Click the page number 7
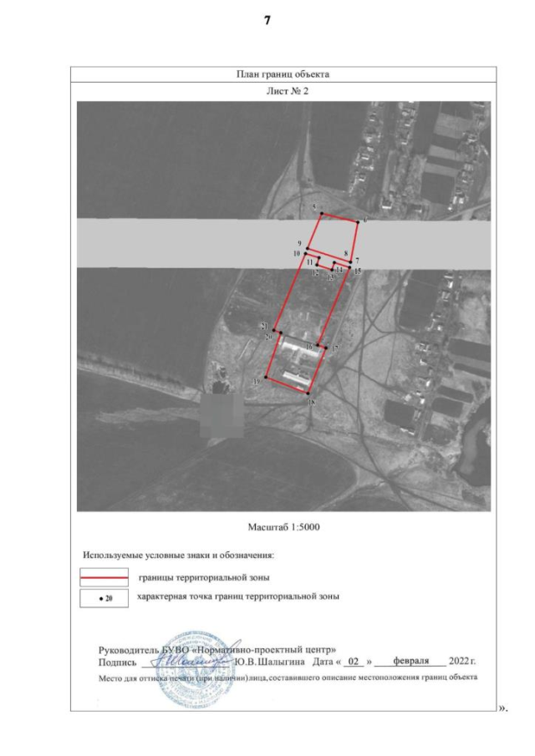 click(x=267, y=20)
